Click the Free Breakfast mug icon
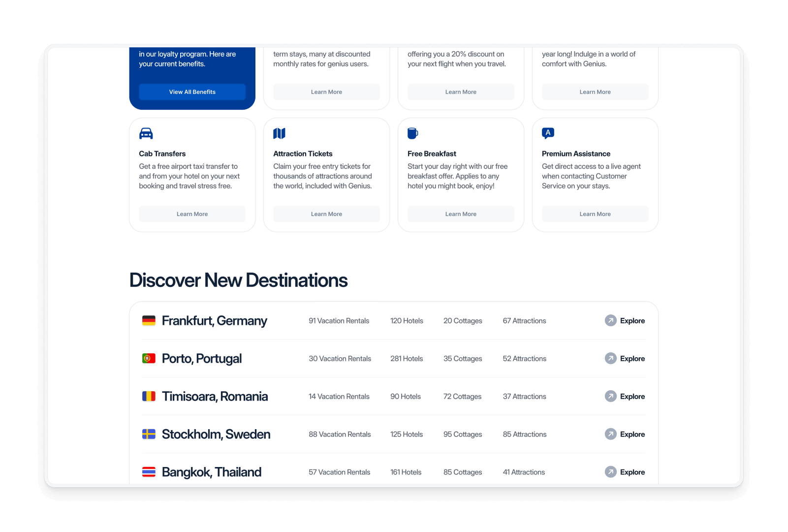This screenshot has height=532, width=788. (412, 133)
